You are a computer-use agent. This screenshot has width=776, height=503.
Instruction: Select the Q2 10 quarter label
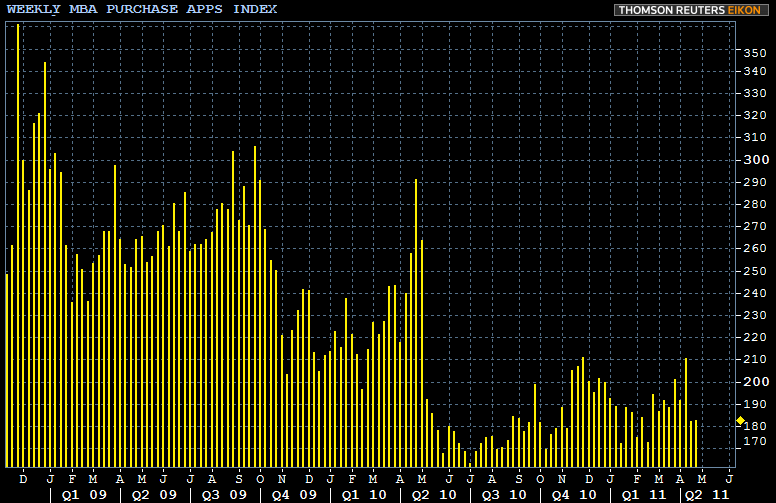(x=433, y=494)
